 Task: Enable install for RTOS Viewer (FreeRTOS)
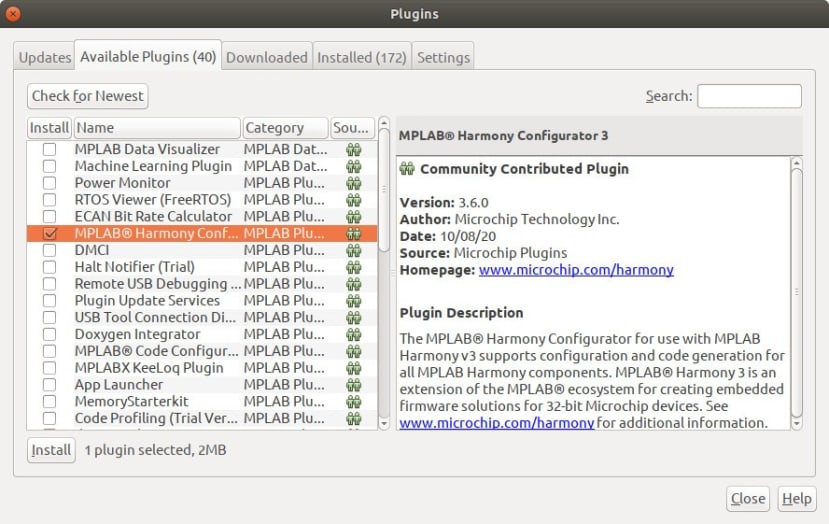(49, 200)
